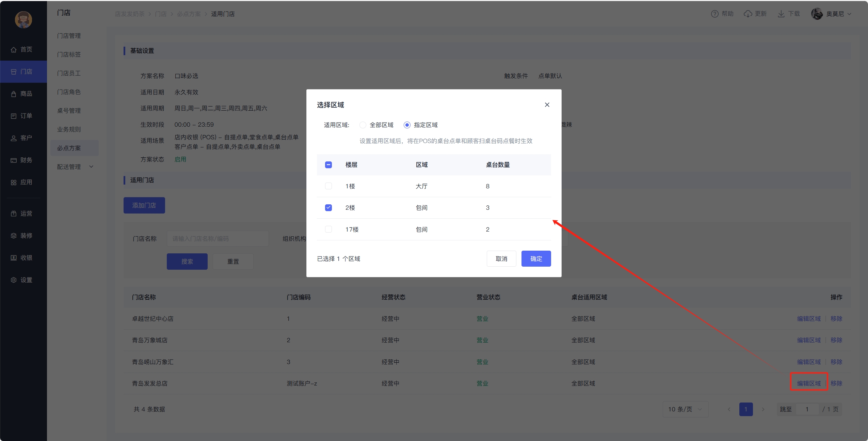Close the 选择区域 dialog with X

tap(547, 105)
